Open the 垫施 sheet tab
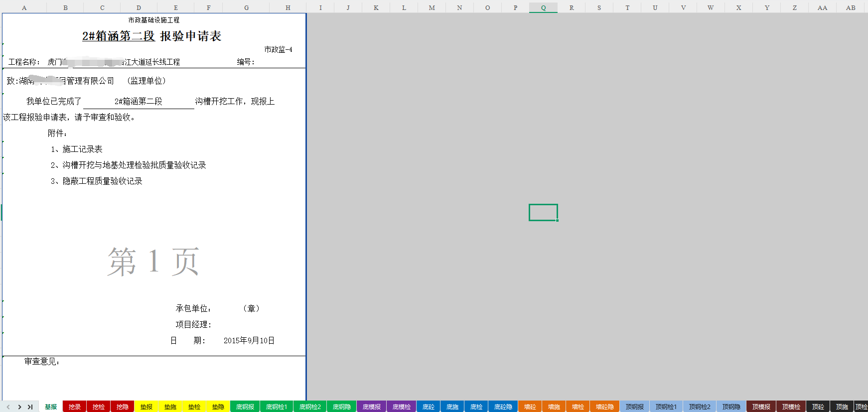The height and width of the screenshot is (412, 868). click(x=170, y=407)
